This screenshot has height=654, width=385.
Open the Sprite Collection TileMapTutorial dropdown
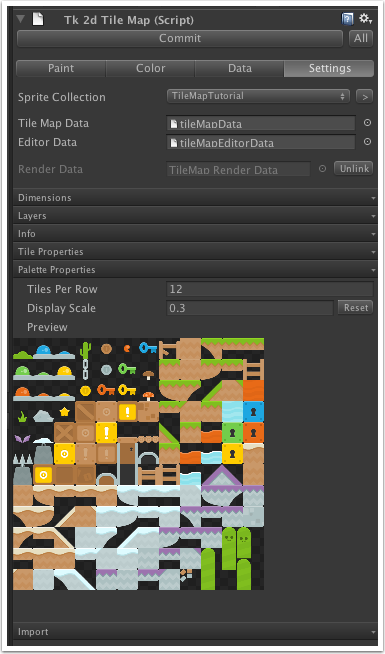coord(258,96)
